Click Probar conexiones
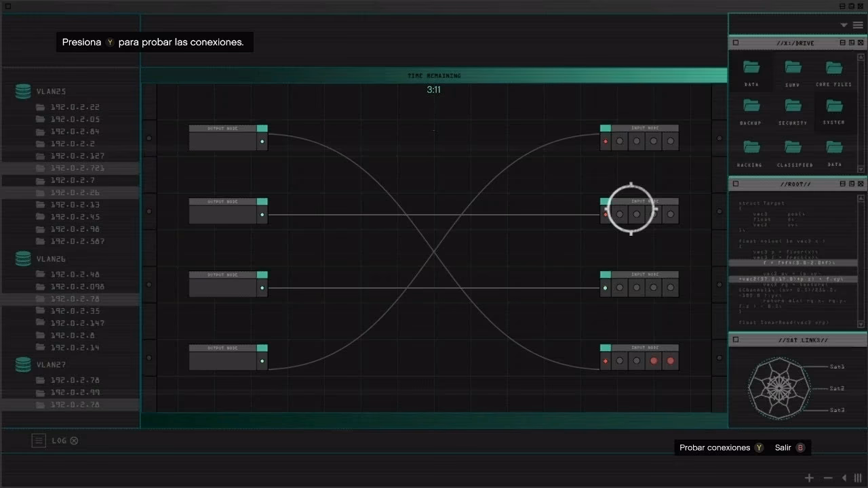The height and width of the screenshot is (488, 868). (x=715, y=447)
